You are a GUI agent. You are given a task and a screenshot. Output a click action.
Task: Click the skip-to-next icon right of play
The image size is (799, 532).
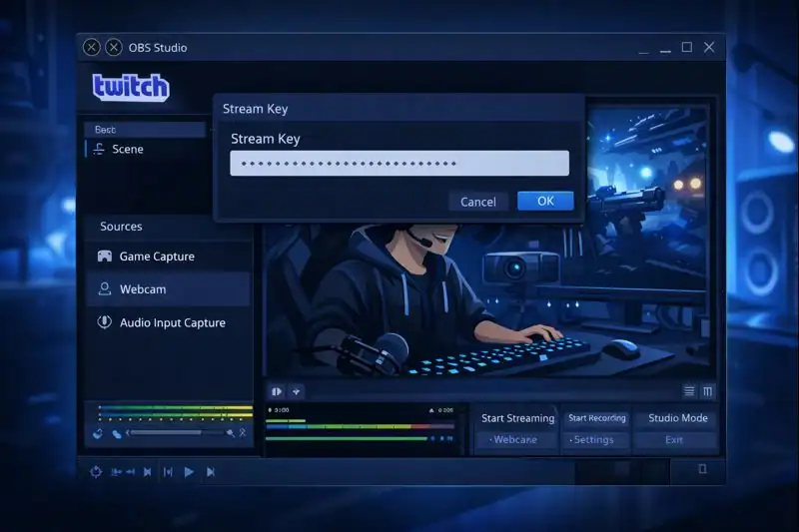(x=211, y=472)
